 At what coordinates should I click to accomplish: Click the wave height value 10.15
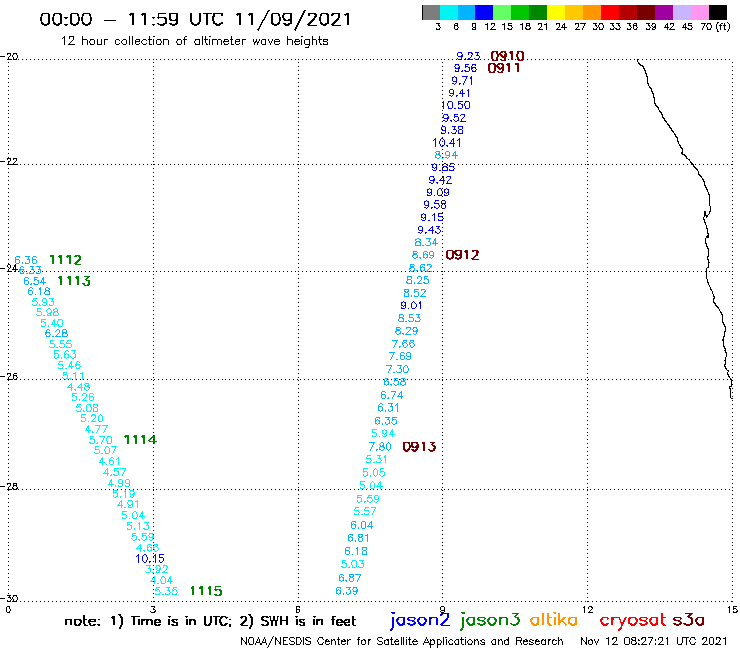point(150,558)
